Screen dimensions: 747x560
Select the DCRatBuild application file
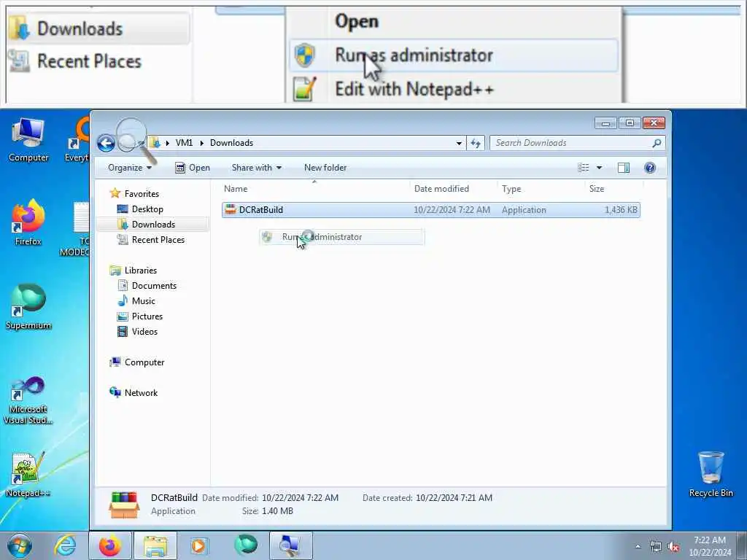click(430, 210)
